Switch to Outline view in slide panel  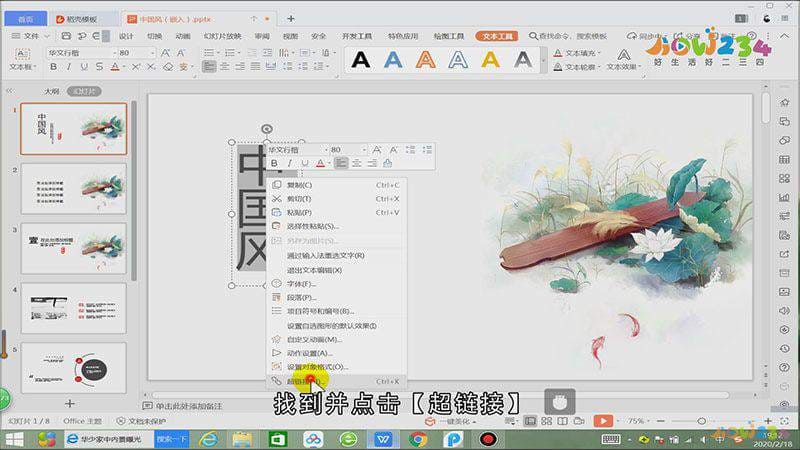(52, 91)
